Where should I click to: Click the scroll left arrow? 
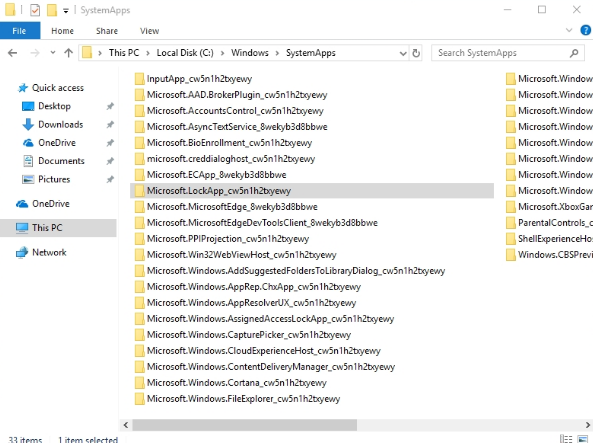[x=126, y=425]
